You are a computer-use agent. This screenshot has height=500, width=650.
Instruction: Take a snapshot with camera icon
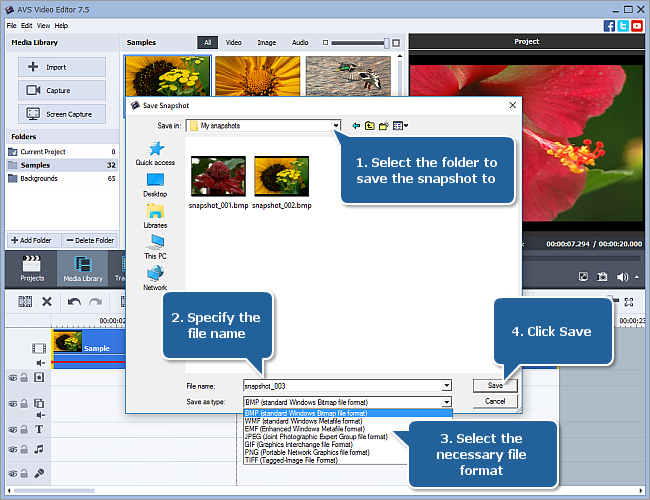coord(602,277)
